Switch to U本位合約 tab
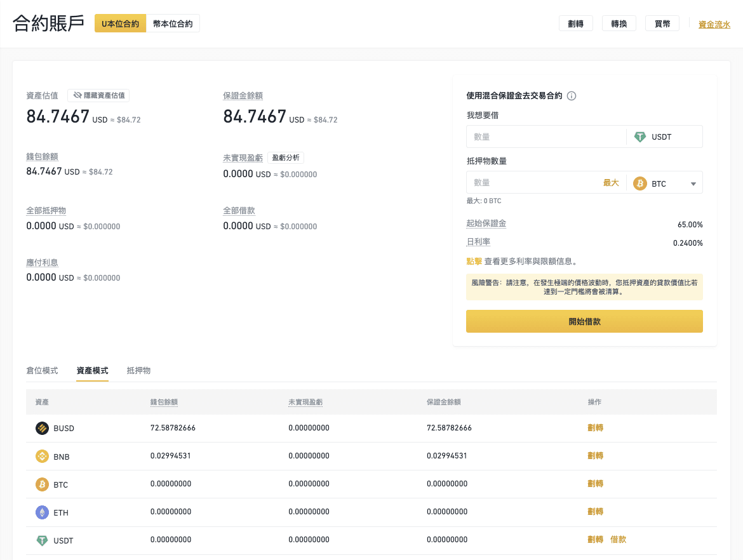743x560 pixels. (121, 23)
